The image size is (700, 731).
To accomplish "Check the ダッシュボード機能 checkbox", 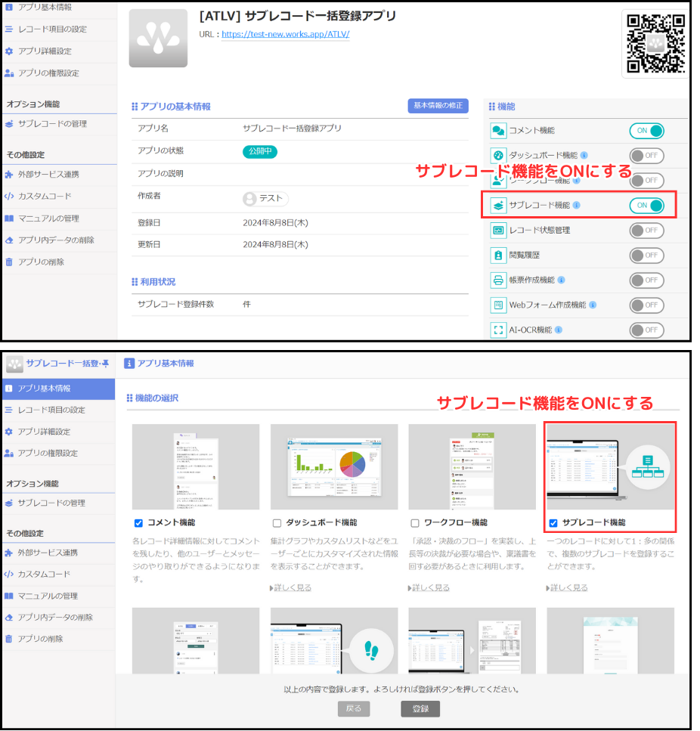I will tap(277, 523).
